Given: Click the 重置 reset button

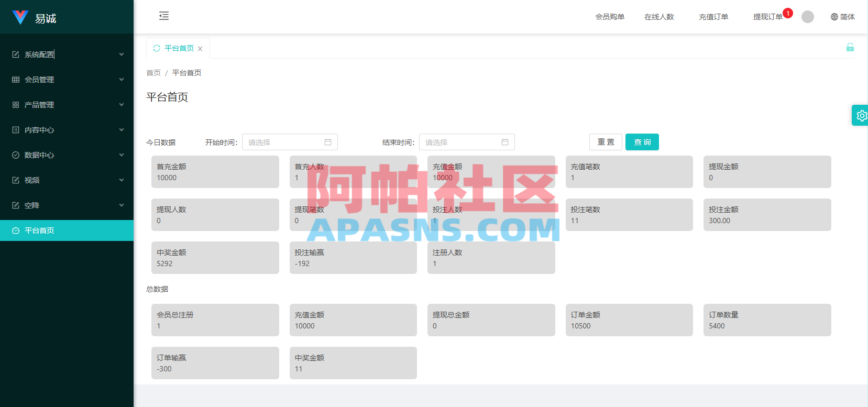Looking at the screenshot, I should coord(606,142).
